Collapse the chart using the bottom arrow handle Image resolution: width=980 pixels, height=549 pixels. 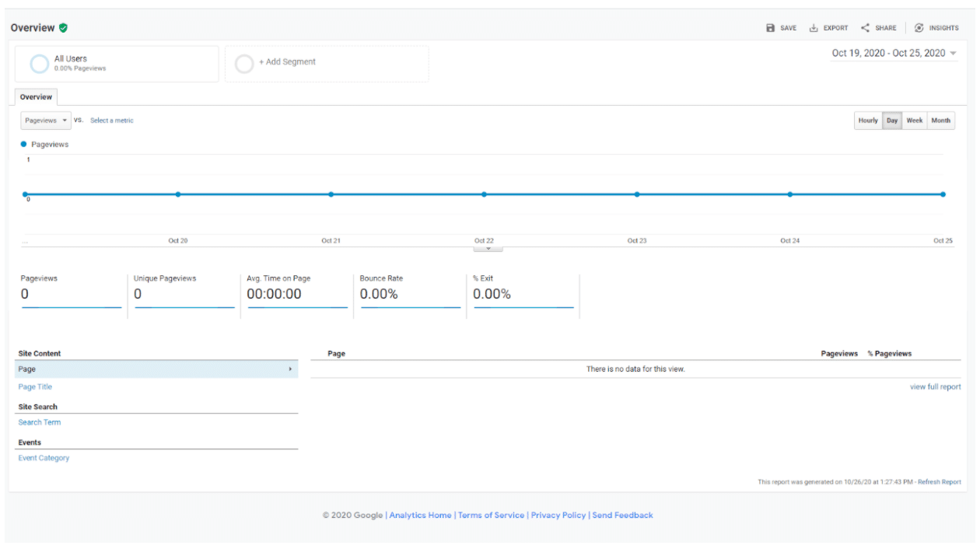pos(488,249)
